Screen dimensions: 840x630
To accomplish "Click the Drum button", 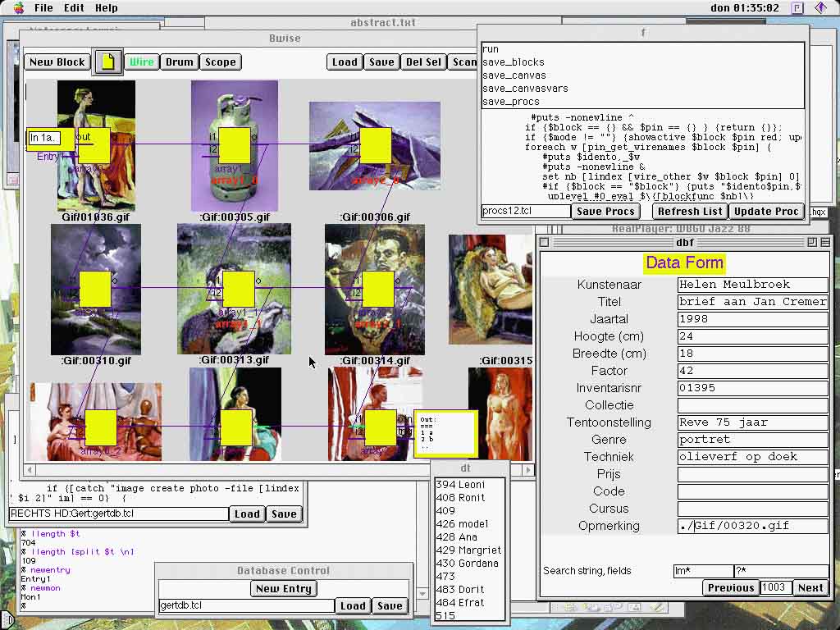I will [180, 62].
